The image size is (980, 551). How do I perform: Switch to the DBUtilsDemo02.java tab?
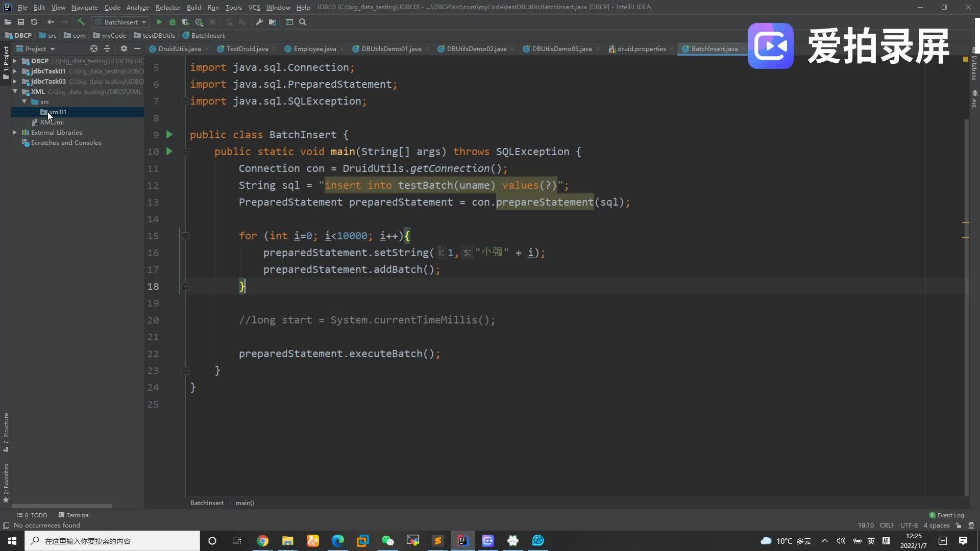(x=476, y=48)
